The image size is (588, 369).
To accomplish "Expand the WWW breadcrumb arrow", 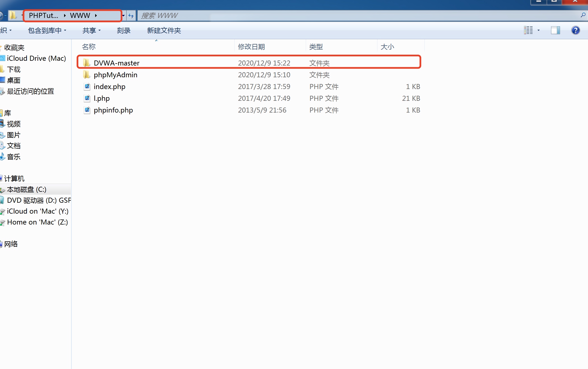I will pyautogui.click(x=96, y=16).
